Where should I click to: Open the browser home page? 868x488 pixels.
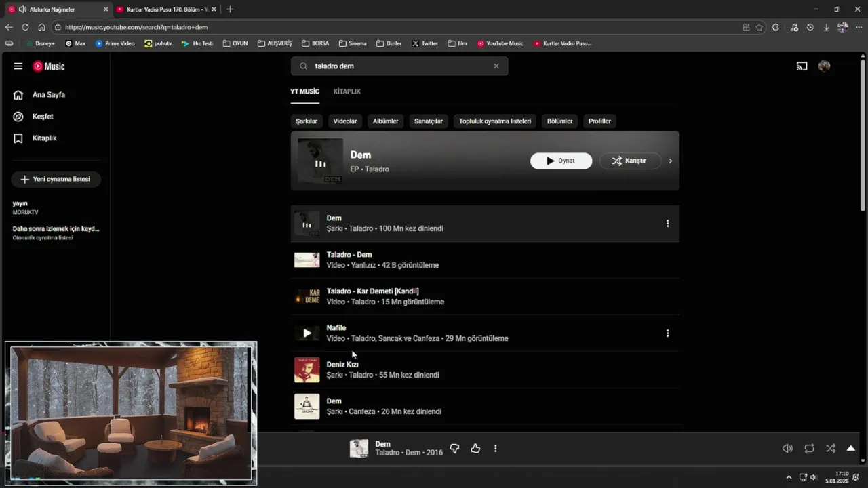coord(41,27)
